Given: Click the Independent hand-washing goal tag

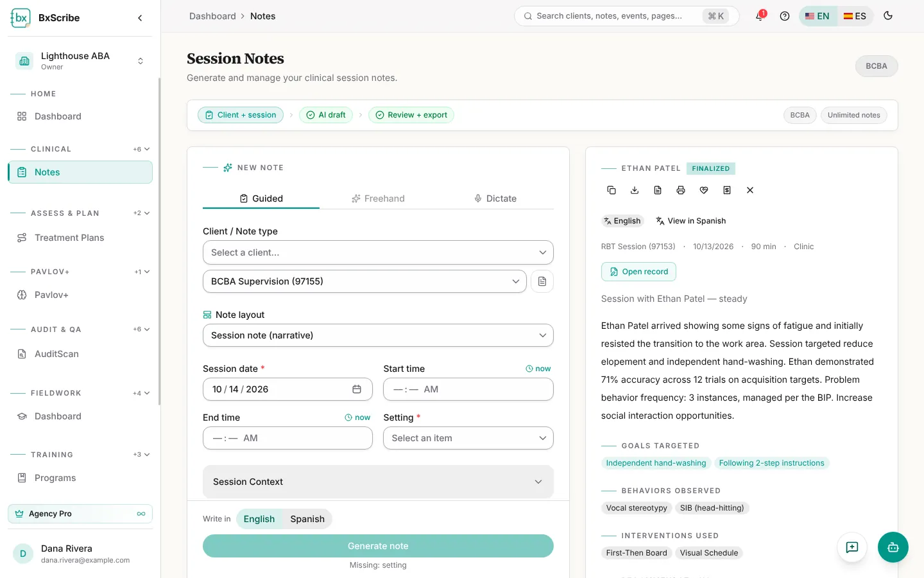Looking at the screenshot, I should [x=656, y=463].
